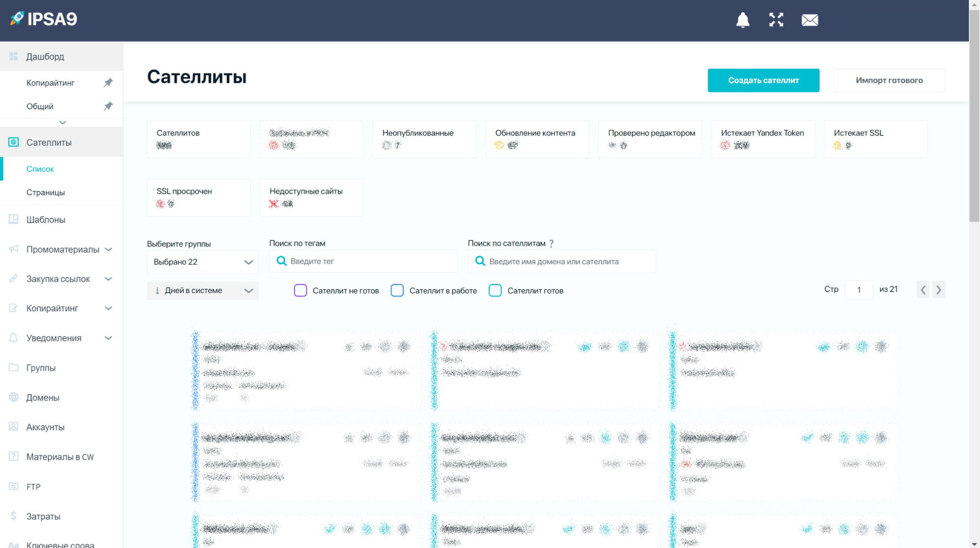
Task: Expand more dashboards chevron under Общий
Action: click(62, 123)
